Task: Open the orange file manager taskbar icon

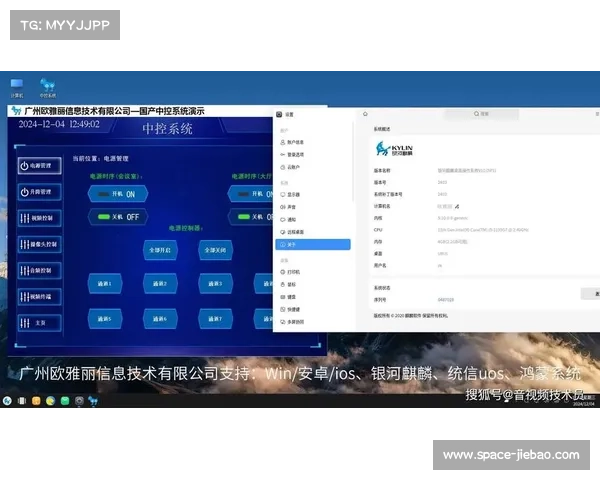Action: pyautogui.click(x=36, y=401)
